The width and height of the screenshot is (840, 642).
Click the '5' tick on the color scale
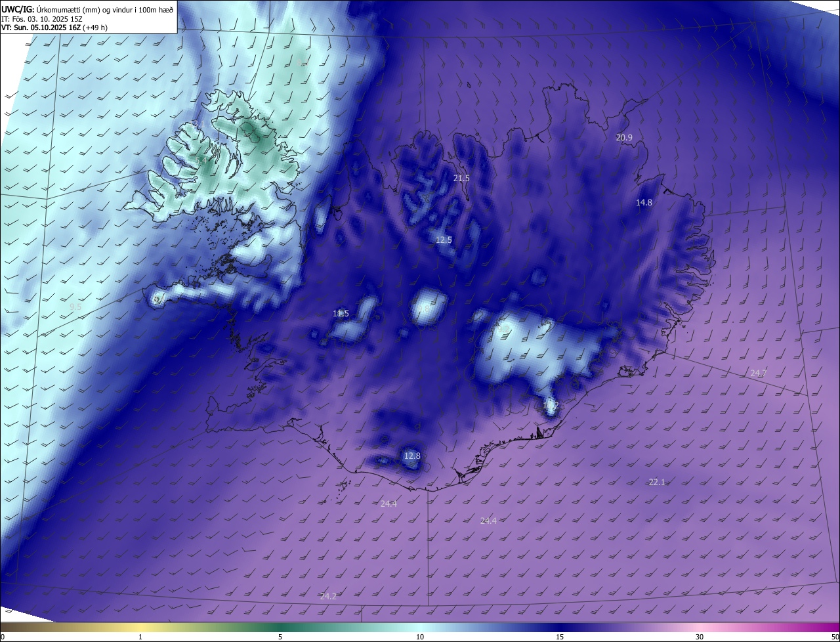(x=280, y=637)
